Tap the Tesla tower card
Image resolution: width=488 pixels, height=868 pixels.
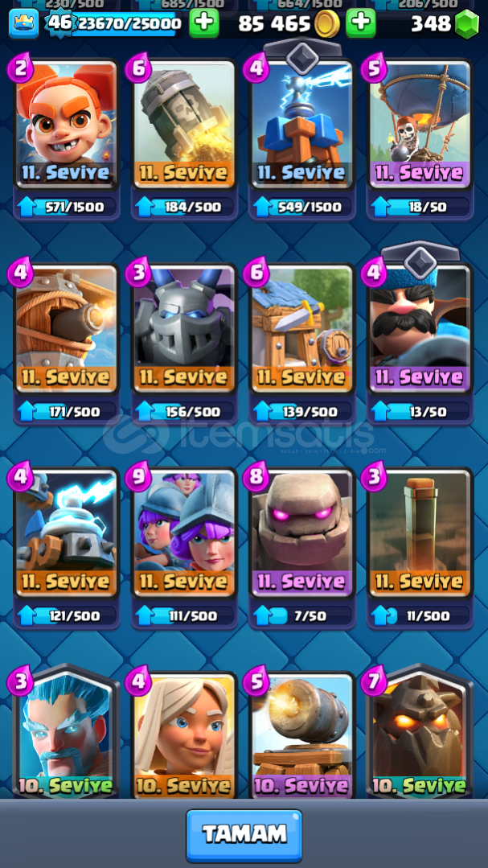302,124
